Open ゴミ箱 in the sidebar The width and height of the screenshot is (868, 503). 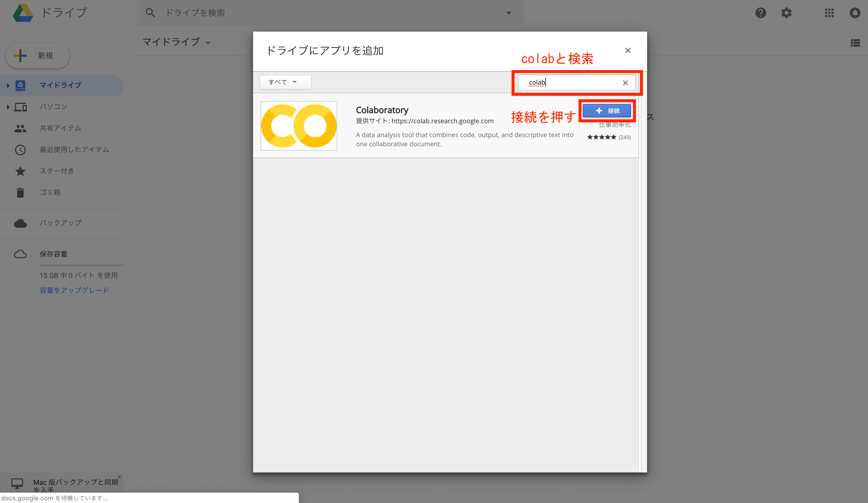(x=62, y=193)
